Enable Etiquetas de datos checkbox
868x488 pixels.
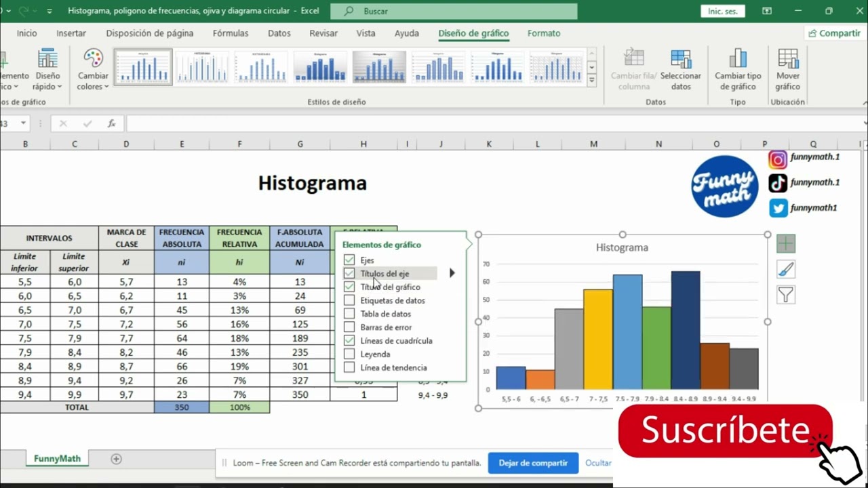click(349, 300)
